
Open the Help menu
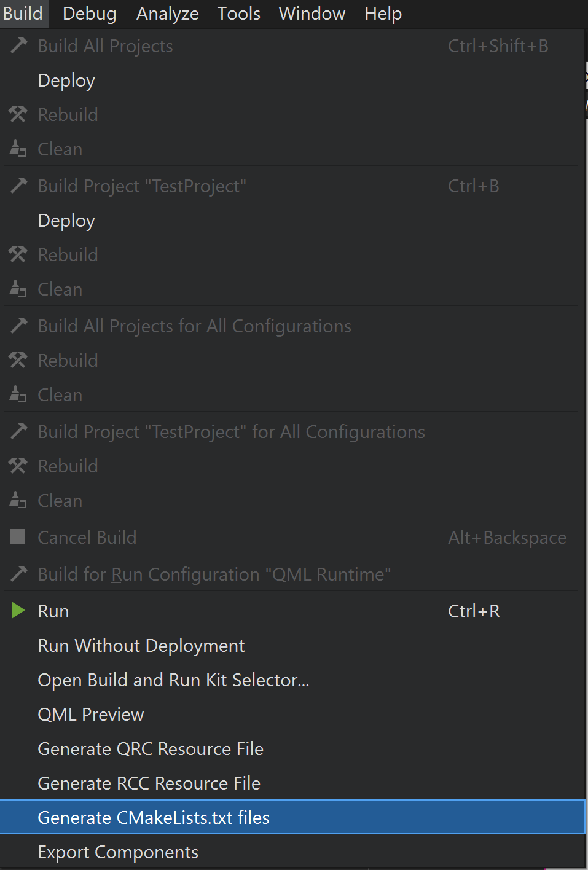(383, 14)
